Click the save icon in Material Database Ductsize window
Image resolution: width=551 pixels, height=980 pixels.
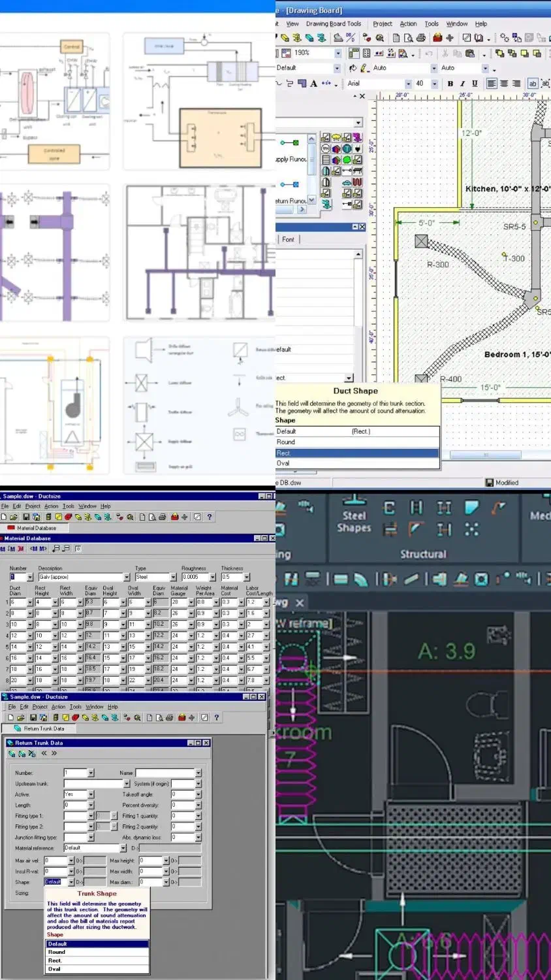tap(26, 517)
